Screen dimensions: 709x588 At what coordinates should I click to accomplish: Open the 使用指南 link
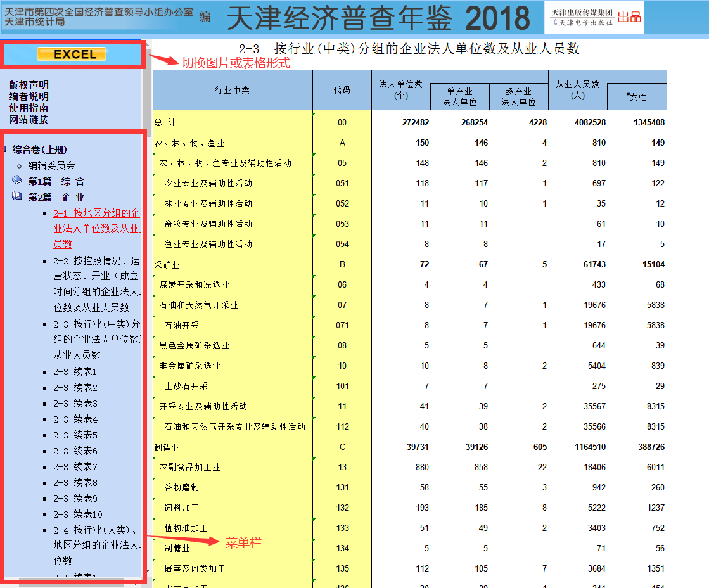pos(29,108)
